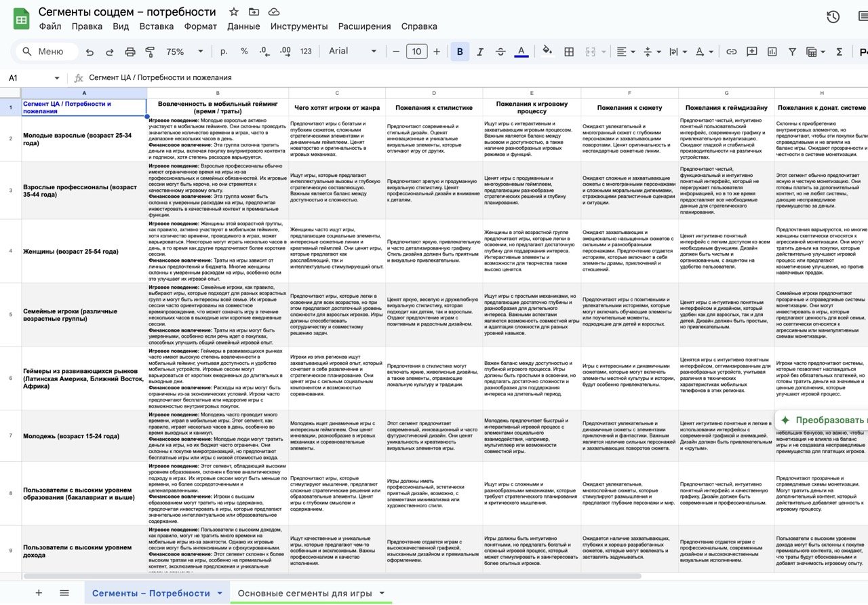This screenshot has height=605, width=868.
Task: Open the Правка menu
Action: point(87,26)
